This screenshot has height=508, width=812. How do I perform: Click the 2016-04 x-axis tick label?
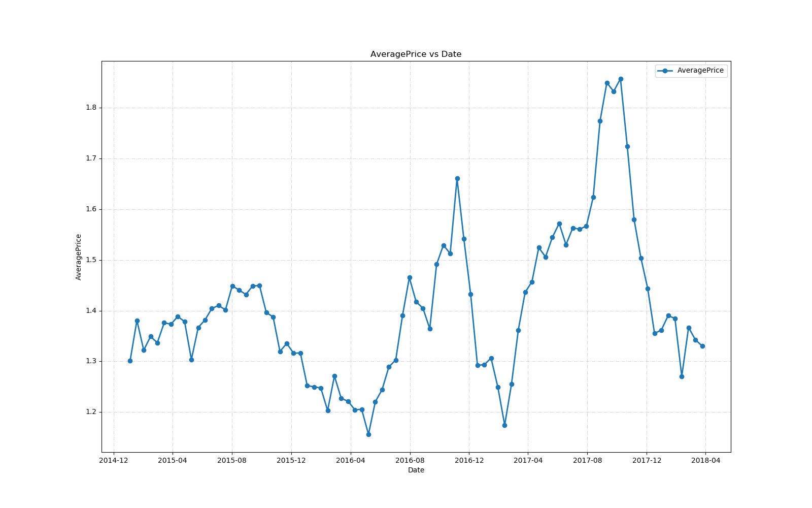[350, 461]
